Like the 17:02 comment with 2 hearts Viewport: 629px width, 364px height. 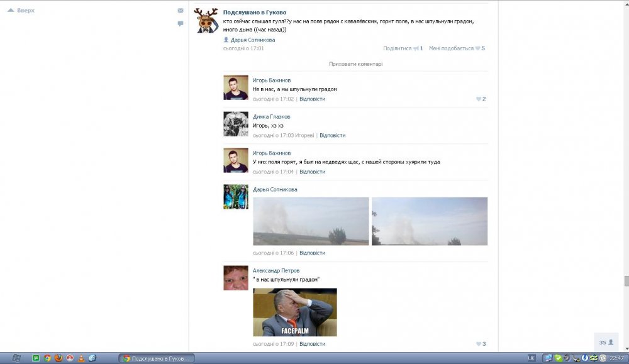click(x=481, y=99)
